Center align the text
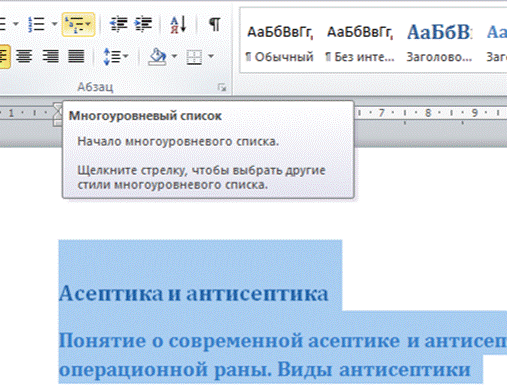The height and width of the screenshot is (388, 507). click(x=24, y=56)
